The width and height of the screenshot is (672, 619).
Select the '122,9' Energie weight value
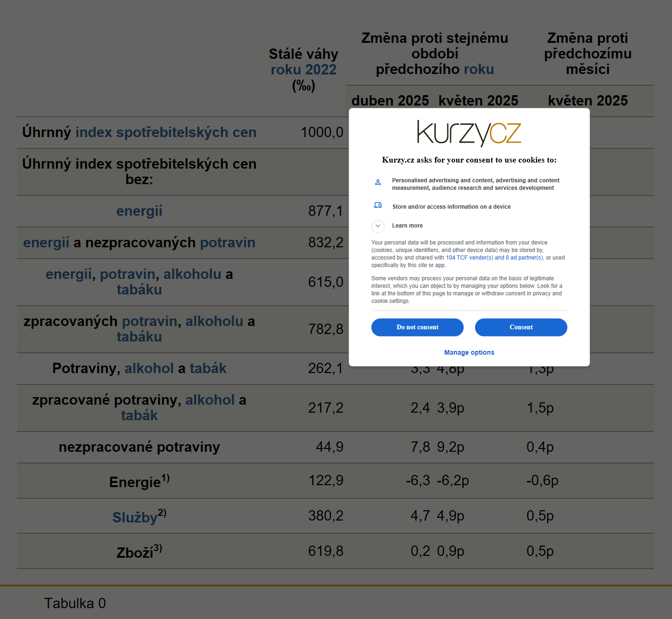tap(326, 481)
